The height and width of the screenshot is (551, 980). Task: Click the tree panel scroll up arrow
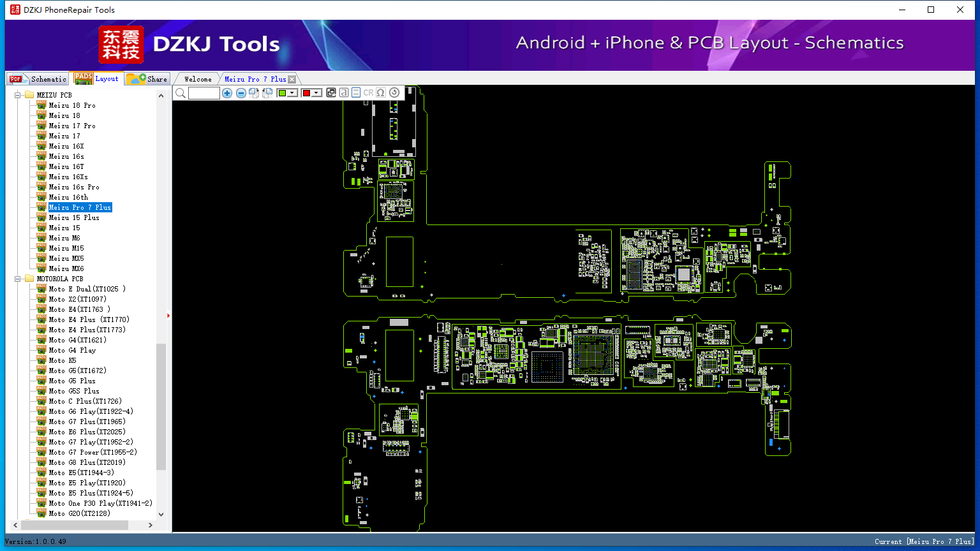point(161,96)
